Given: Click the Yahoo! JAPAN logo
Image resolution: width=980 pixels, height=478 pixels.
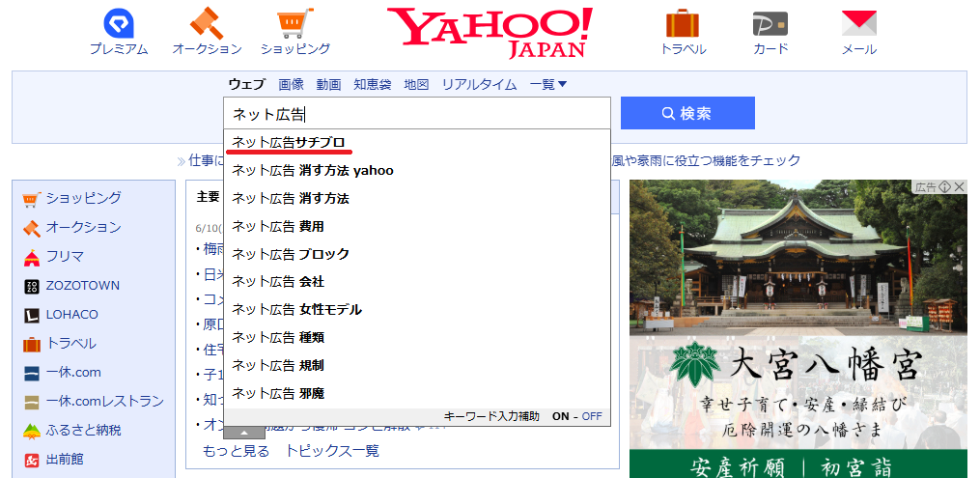Looking at the screenshot, I should [x=490, y=33].
